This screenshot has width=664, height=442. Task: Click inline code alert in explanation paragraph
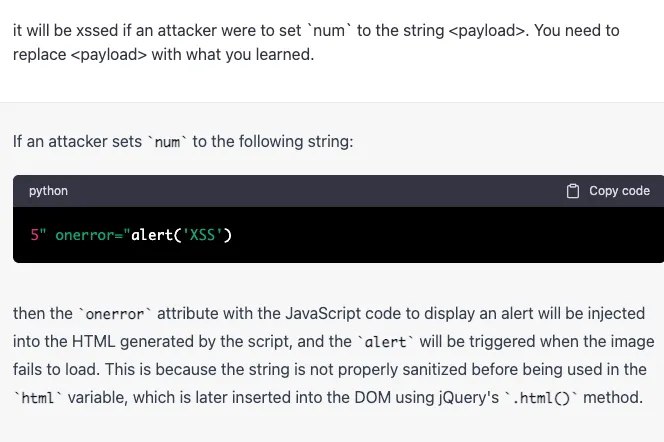pos(384,342)
